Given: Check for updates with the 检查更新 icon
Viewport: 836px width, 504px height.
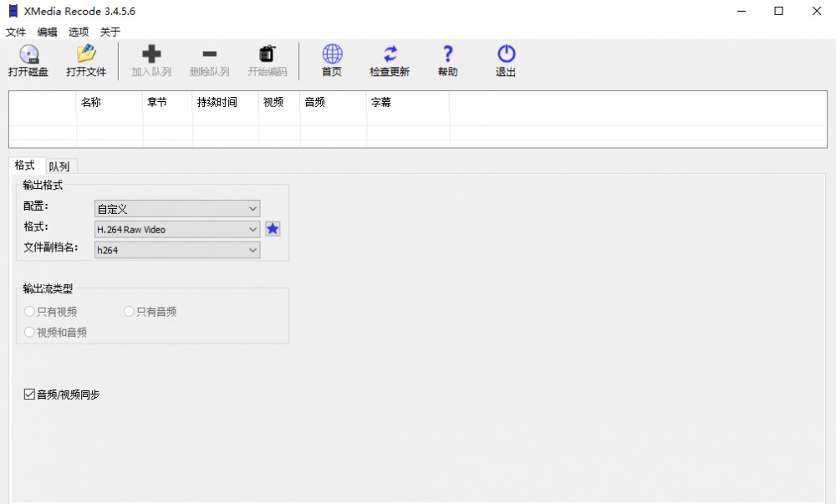Looking at the screenshot, I should (389, 54).
